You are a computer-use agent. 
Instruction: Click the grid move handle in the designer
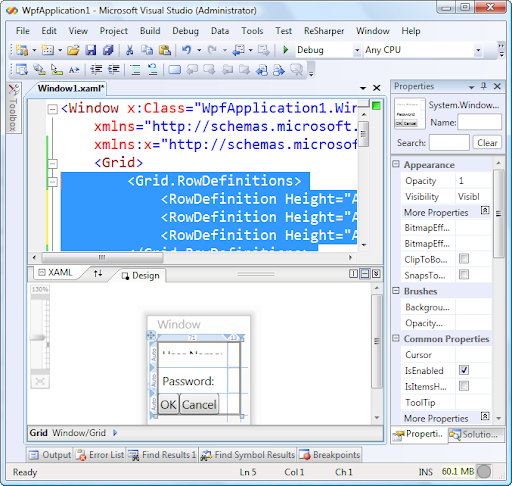(x=151, y=335)
